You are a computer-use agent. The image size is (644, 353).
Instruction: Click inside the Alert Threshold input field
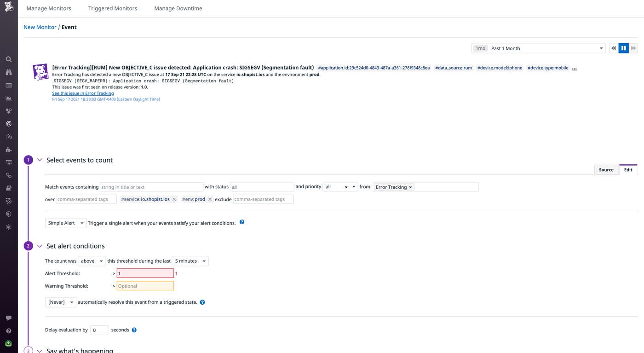pyautogui.click(x=145, y=273)
